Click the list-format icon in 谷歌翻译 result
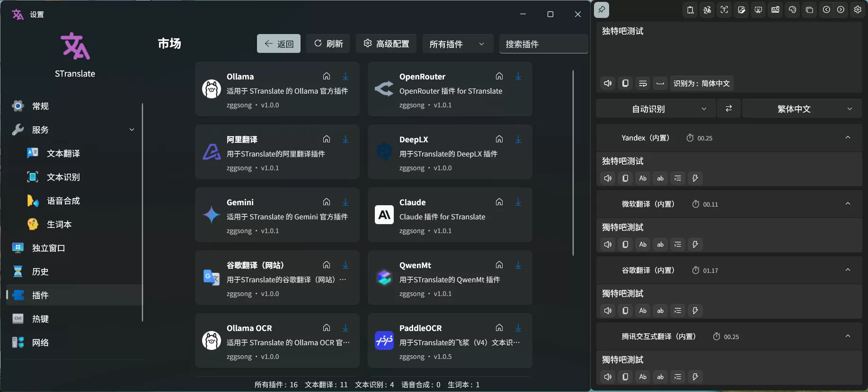This screenshot has height=392, width=868. point(678,311)
